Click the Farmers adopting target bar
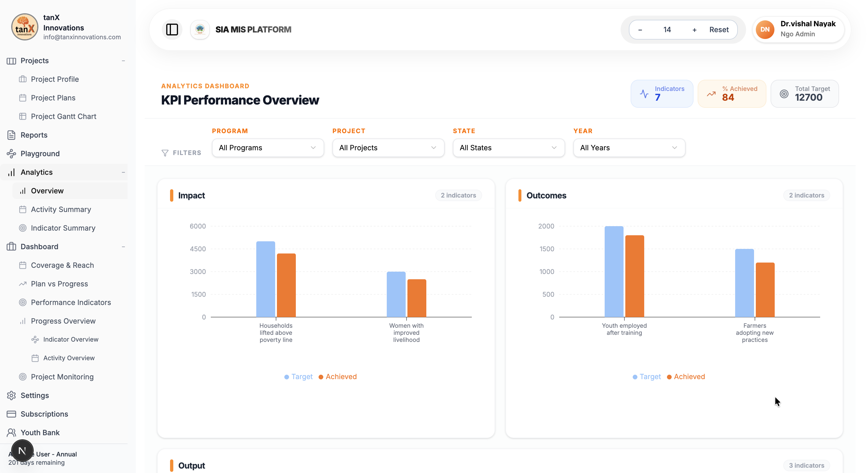 (x=744, y=283)
